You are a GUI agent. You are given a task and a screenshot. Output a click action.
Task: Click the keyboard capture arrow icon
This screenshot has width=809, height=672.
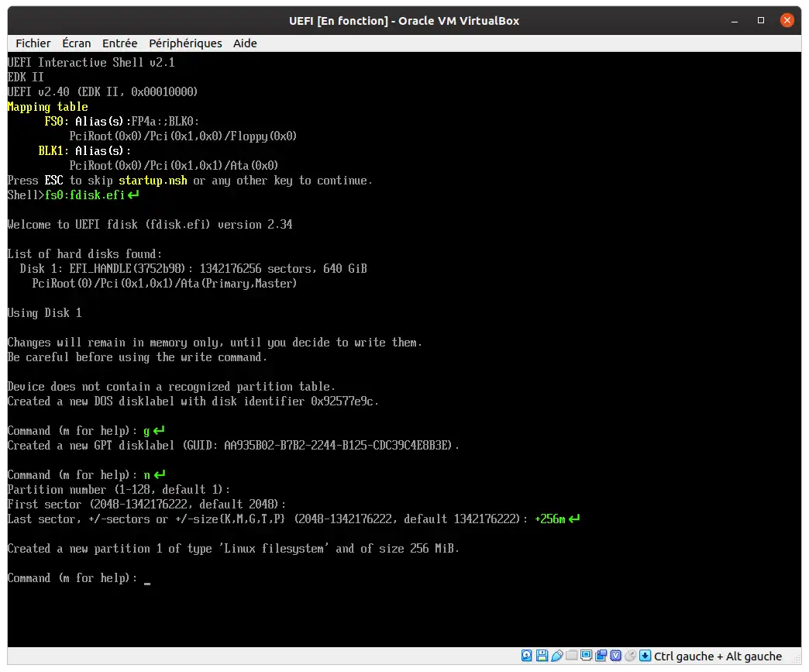point(645,656)
